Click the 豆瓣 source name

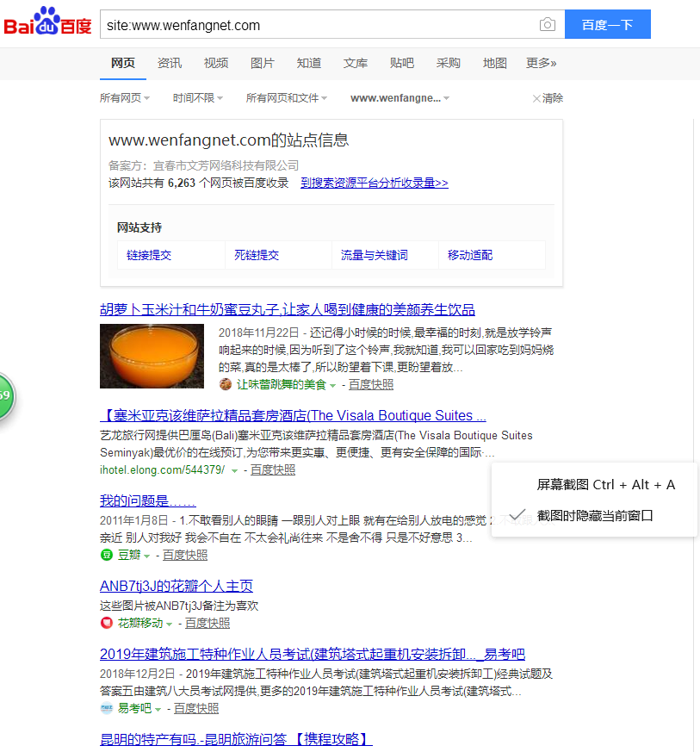129,555
